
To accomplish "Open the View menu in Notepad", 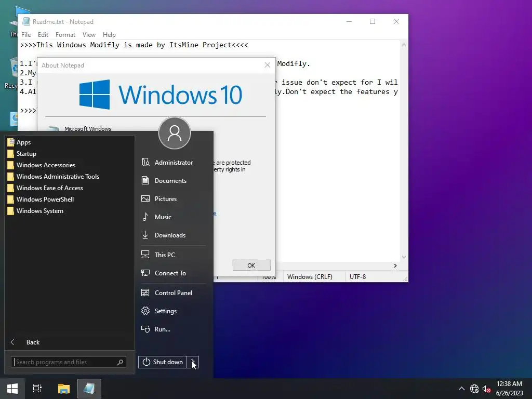I will click(89, 35).
